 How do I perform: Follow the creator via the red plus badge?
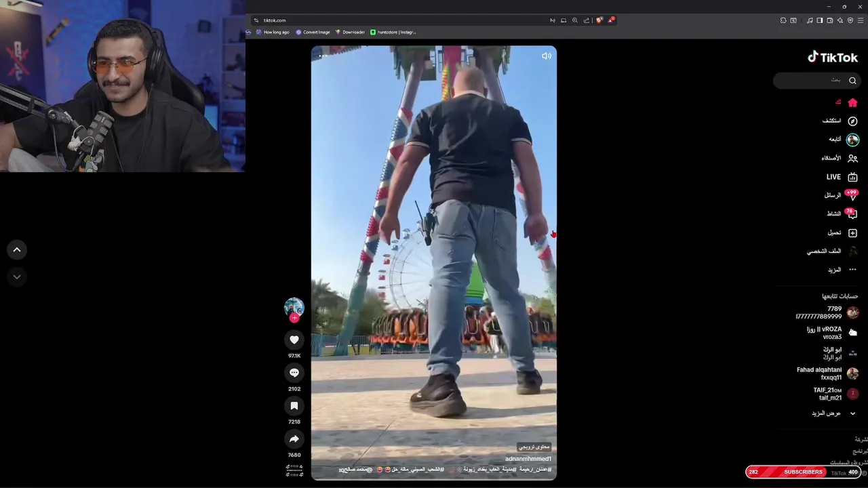coord(294,318)
